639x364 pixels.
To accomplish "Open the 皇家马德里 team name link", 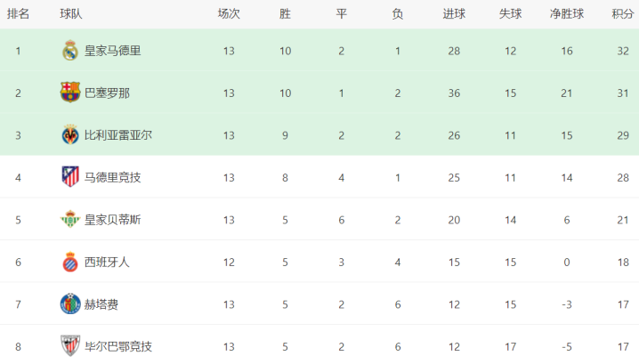I will pos(112,51).
